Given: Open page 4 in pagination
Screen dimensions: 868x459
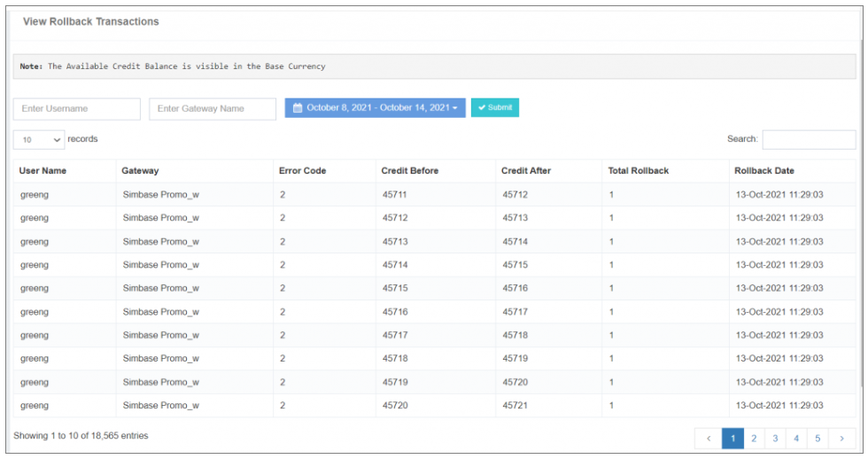Looking at the screenshot, I should pyautogui.click(x=796, y=438).
